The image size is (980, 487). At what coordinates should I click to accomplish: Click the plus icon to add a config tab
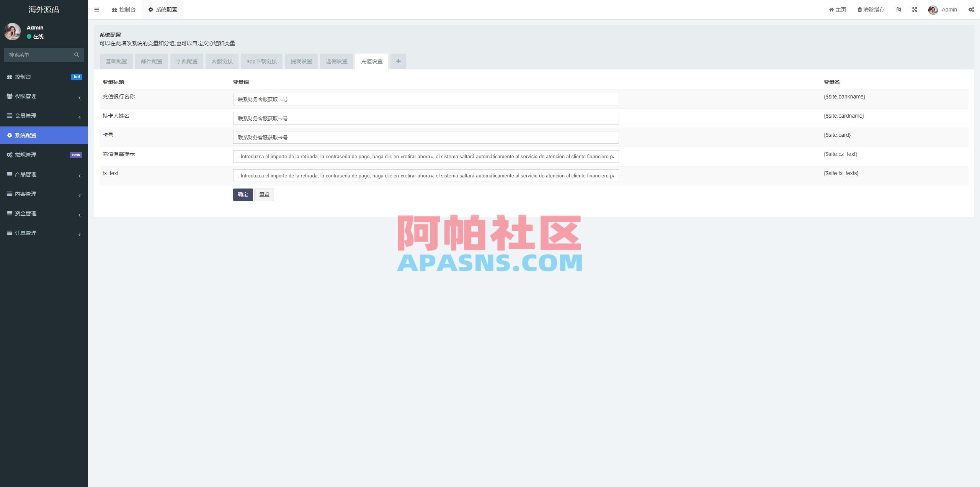pyautogui.click(x=398, y=61)
